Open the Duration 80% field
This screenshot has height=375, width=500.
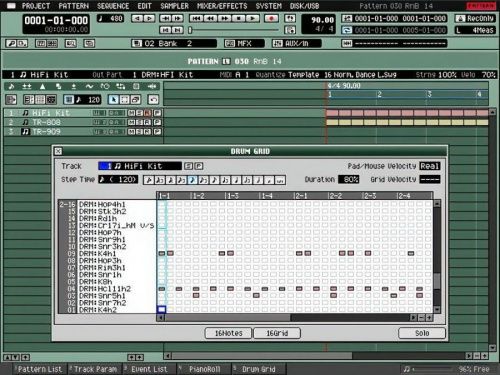pos(349,179)
